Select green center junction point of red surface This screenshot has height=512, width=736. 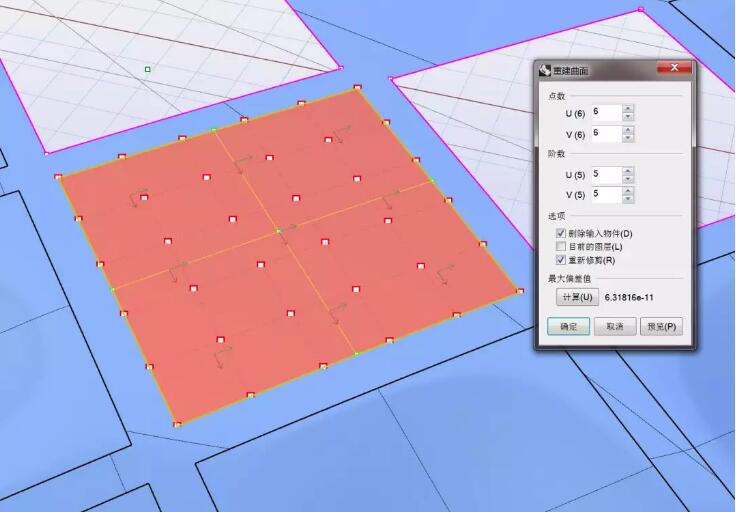click(x=278, y=230)
